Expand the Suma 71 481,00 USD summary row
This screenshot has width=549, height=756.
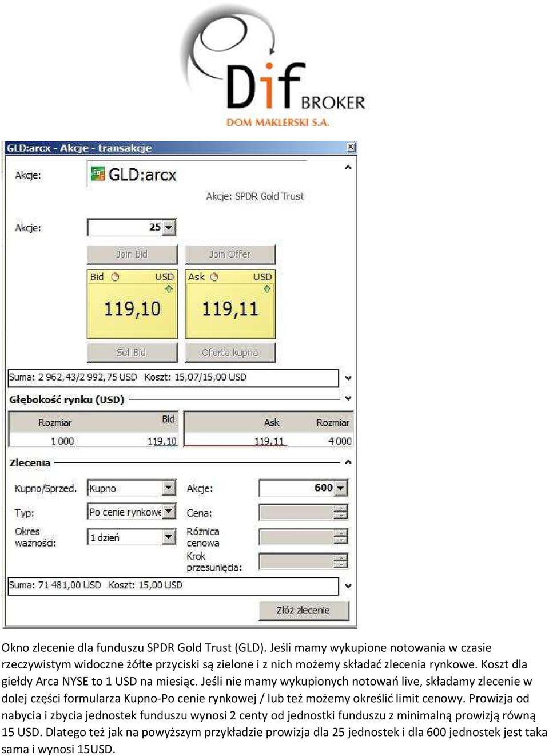348,586
